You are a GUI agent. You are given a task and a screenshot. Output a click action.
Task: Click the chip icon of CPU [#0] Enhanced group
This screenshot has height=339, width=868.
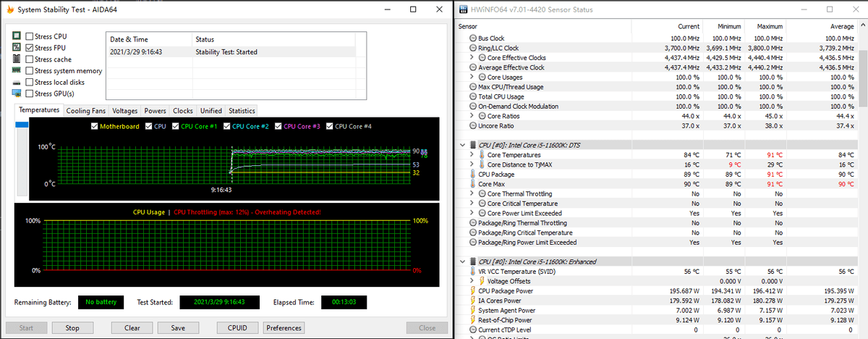point(473,261)
